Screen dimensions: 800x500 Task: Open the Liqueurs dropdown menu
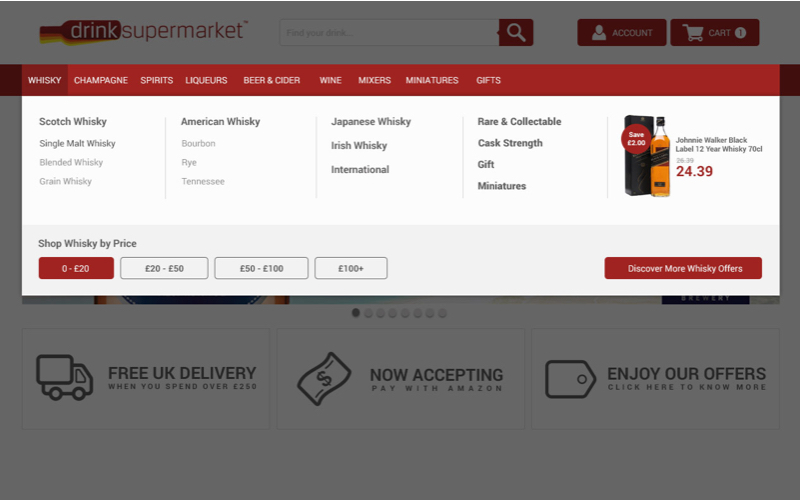[206, 80]
